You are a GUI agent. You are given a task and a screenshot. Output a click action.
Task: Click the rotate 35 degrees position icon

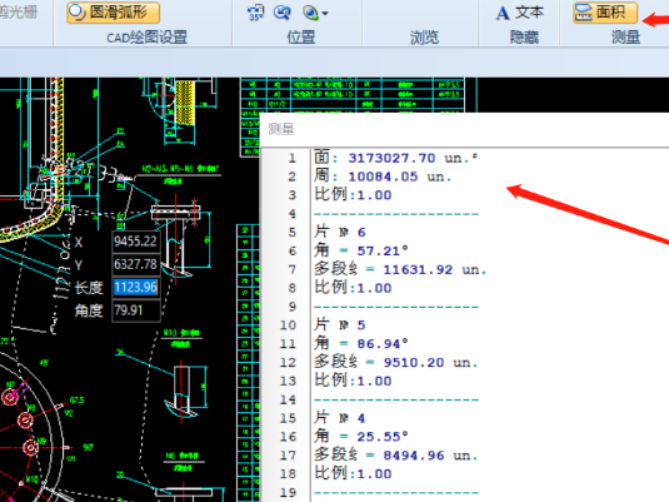[x=256, y=13]
